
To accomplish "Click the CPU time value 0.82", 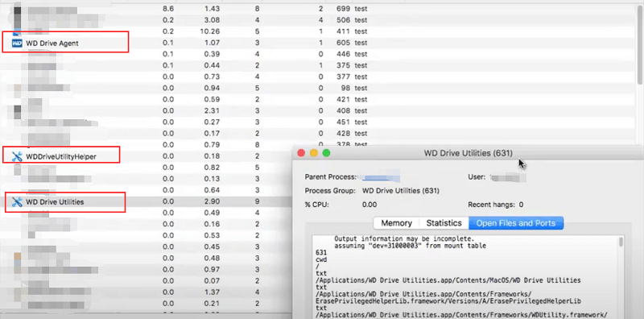I will [213, 168].
